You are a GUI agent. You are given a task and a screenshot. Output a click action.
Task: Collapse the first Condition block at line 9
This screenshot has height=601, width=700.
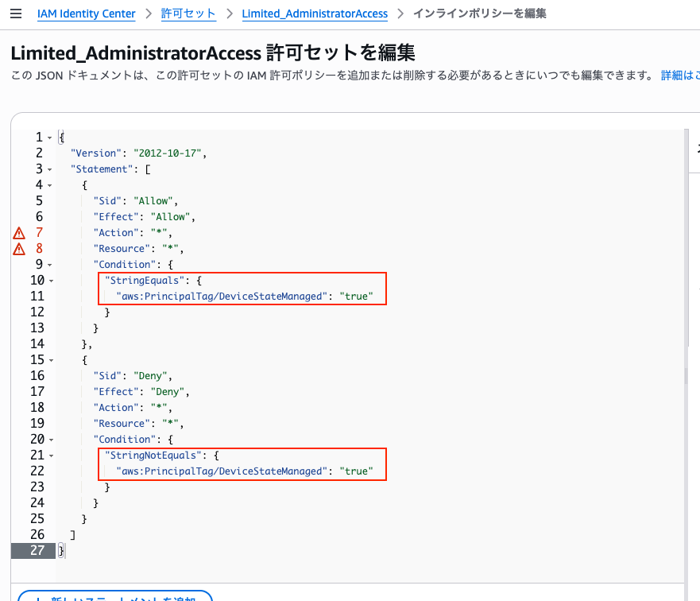pyautogui.click(x=49, y=265)
